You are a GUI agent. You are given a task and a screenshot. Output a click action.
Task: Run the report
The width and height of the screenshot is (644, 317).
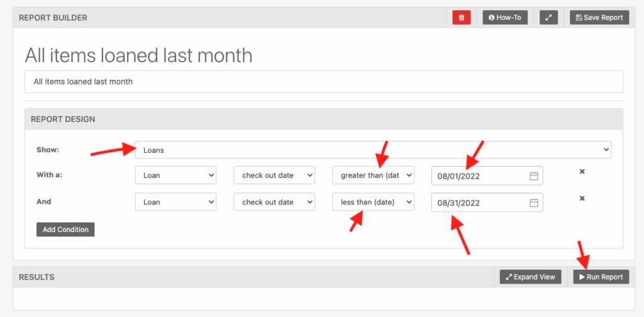click(x=601, y=277)
